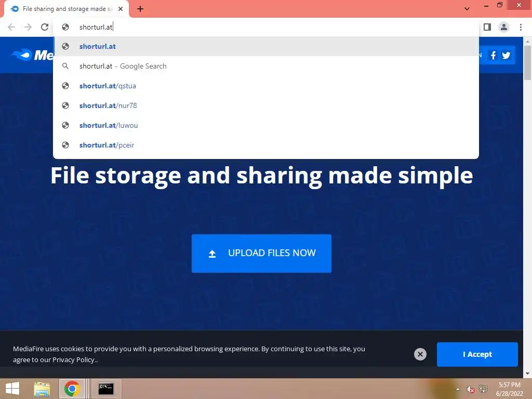Open MediaFire Facebook icon

(494, 55)
